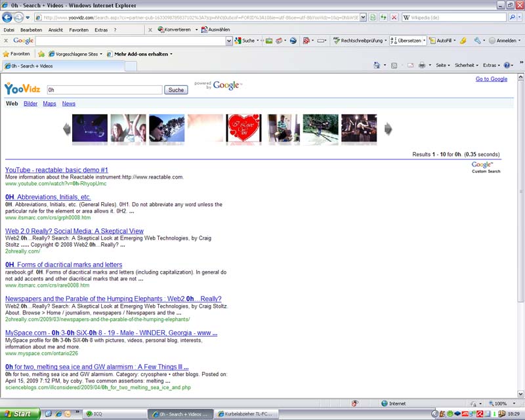Open the Sicherheit dropdown menu
Image resolution: width=525 pixels, height=420 pixels.
467,66
